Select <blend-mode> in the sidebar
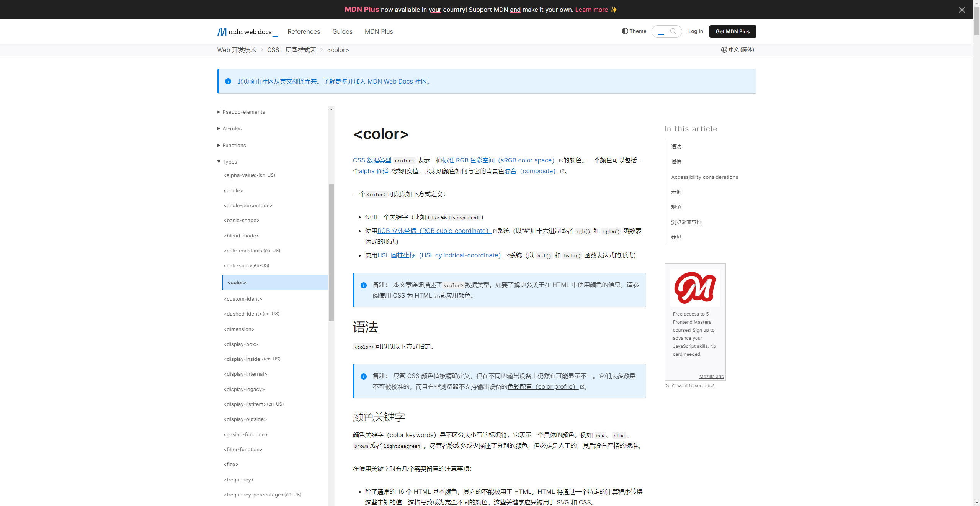This screenshot has width=980, height=506. (x=241, y=236)
